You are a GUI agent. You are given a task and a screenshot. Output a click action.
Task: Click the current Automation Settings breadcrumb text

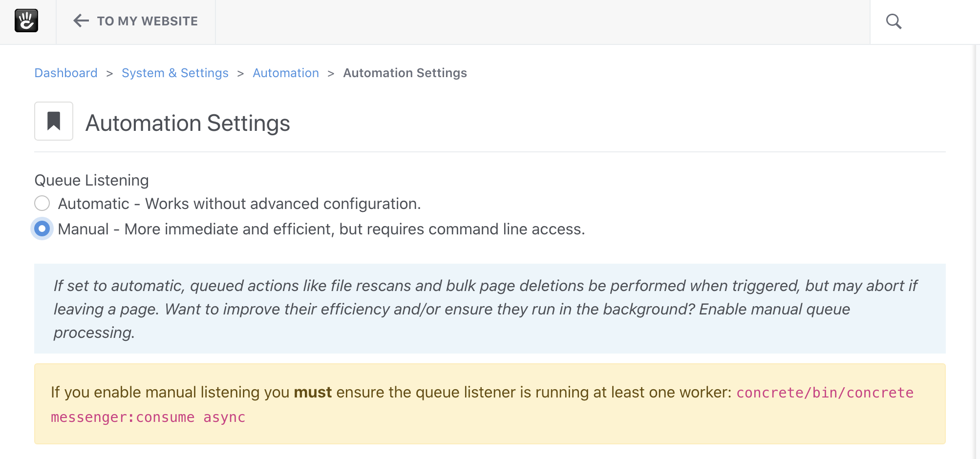(x=405, y=73)
